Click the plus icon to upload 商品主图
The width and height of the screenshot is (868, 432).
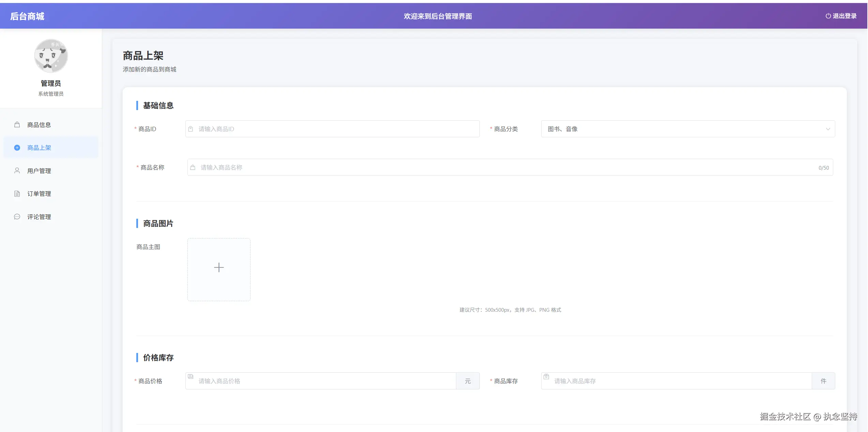219,268
